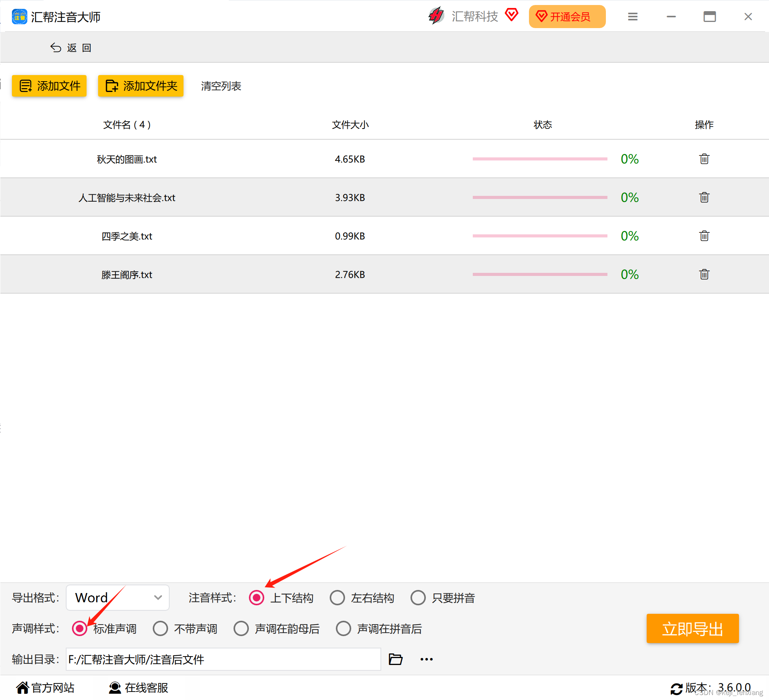Open the hamburger menu in title bar
This screenshot has height=700, width=769.
[632, 17]
